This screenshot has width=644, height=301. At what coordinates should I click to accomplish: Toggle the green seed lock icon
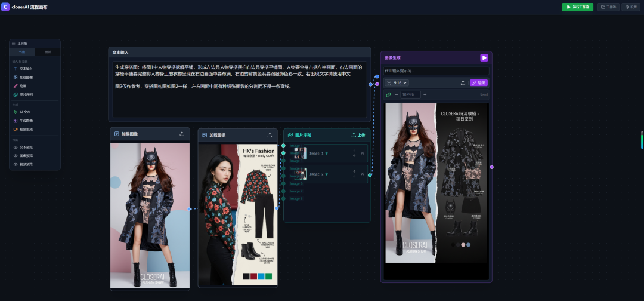click(389, 94)
